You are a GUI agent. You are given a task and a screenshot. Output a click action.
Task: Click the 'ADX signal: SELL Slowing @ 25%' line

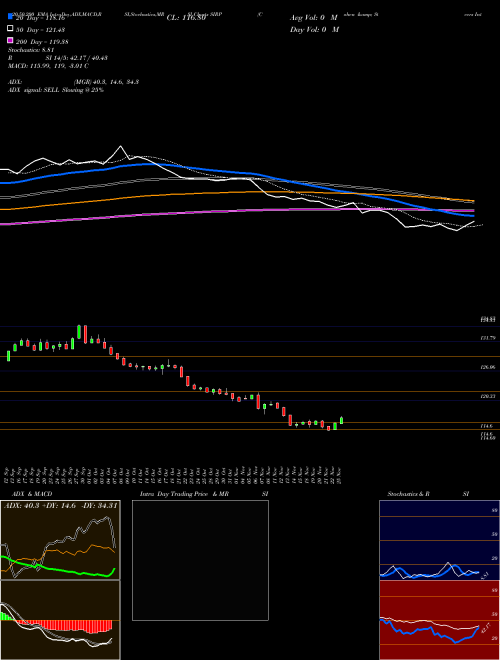coord(56,90)
